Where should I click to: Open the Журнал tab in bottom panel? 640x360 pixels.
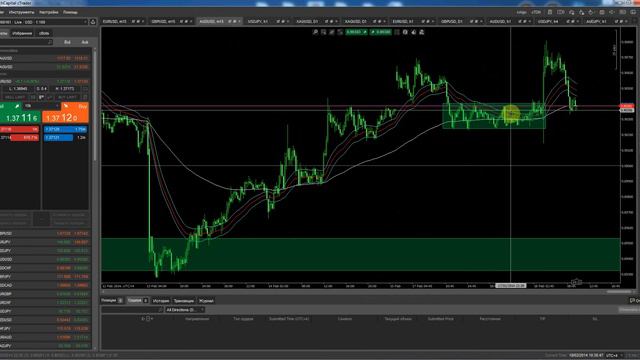coord(206,301)
